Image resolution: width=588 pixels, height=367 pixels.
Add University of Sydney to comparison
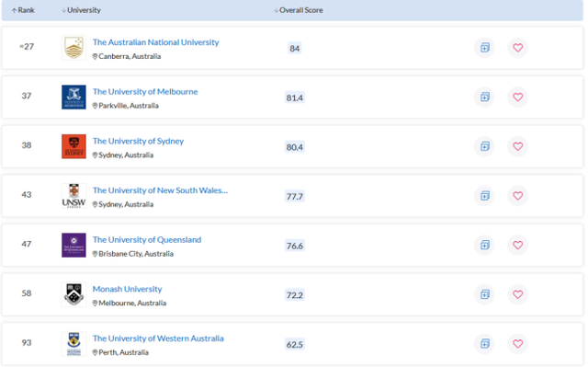coord(484,146)
